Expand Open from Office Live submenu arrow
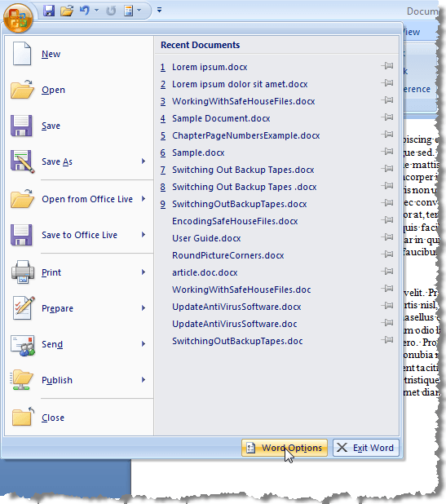Screen dimensions: 446x504 pyautogui.click(x=144, y=199)
